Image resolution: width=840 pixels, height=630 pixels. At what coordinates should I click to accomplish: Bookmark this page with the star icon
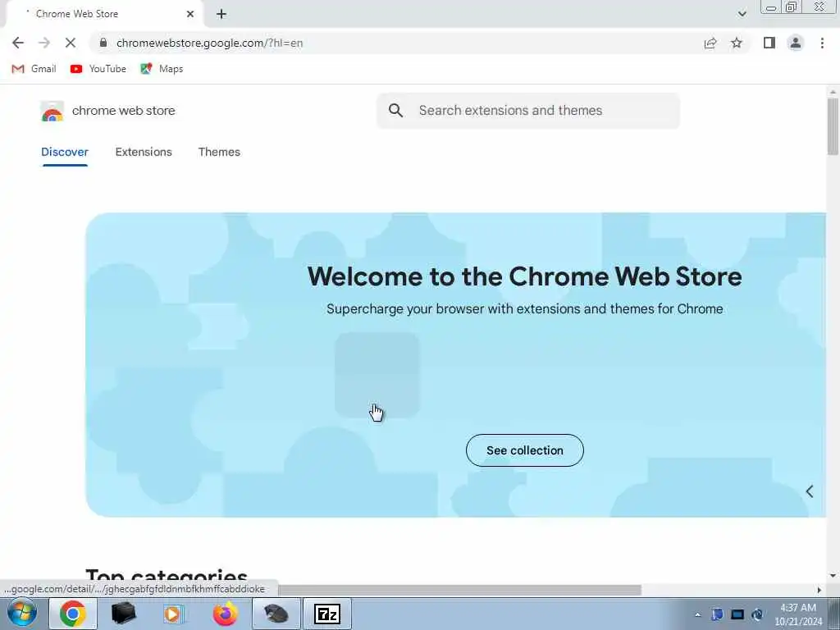click(737, 43)
